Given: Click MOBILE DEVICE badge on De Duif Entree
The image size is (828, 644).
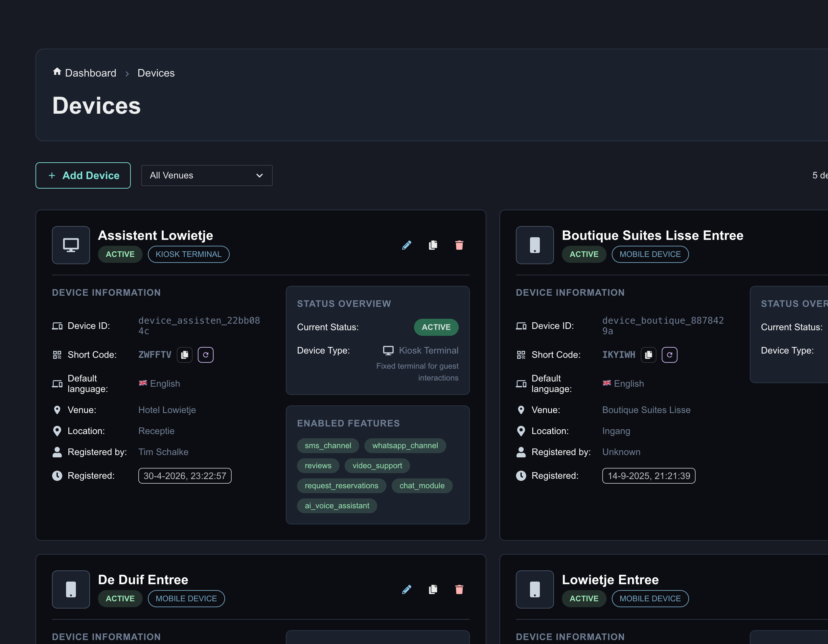Looking at the screenshot, I should click(x=186, y=599).
